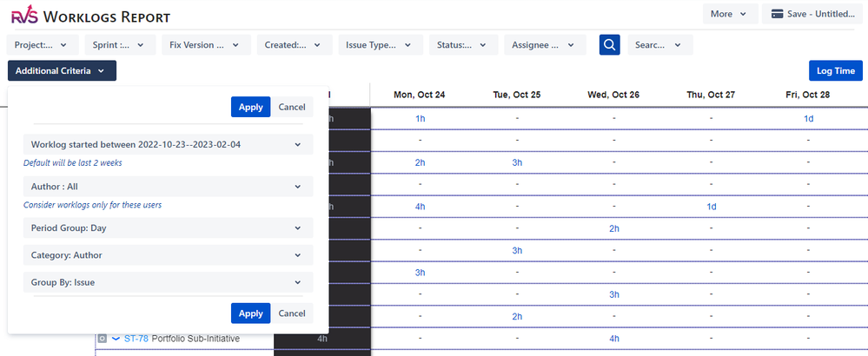Open the 1h worklog on Mon, Oct 24

tap(420, 118)
